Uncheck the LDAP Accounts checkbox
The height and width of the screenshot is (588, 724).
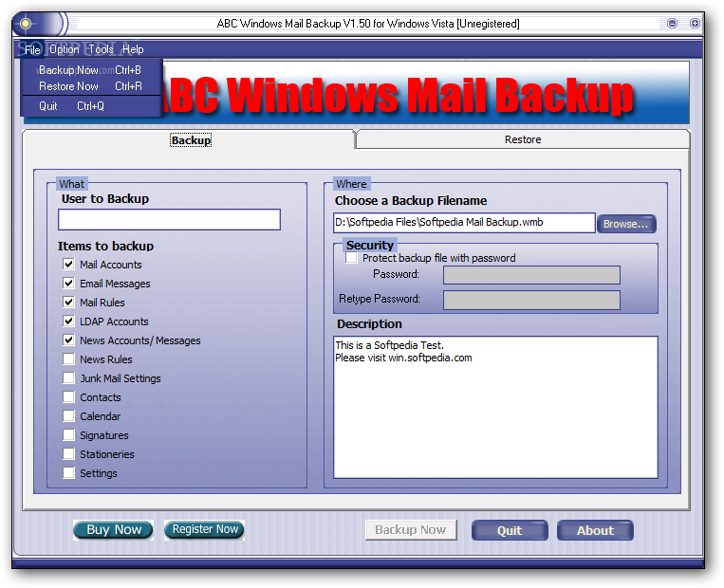[x=69, y=322]
